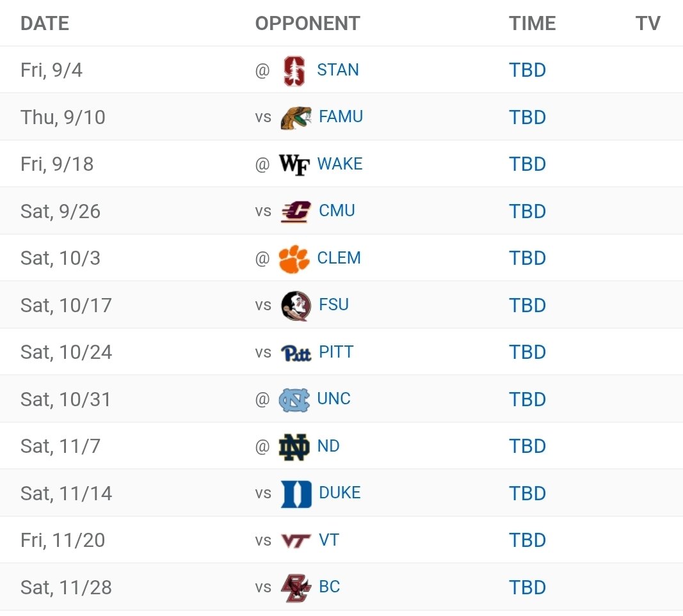Viewport: 683px width, 616px height.
Task: Select TBD time for FSU game
Action: 527,305
